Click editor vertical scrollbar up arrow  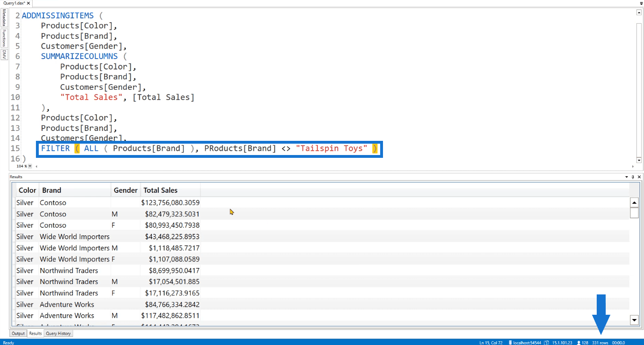[639, 13]
